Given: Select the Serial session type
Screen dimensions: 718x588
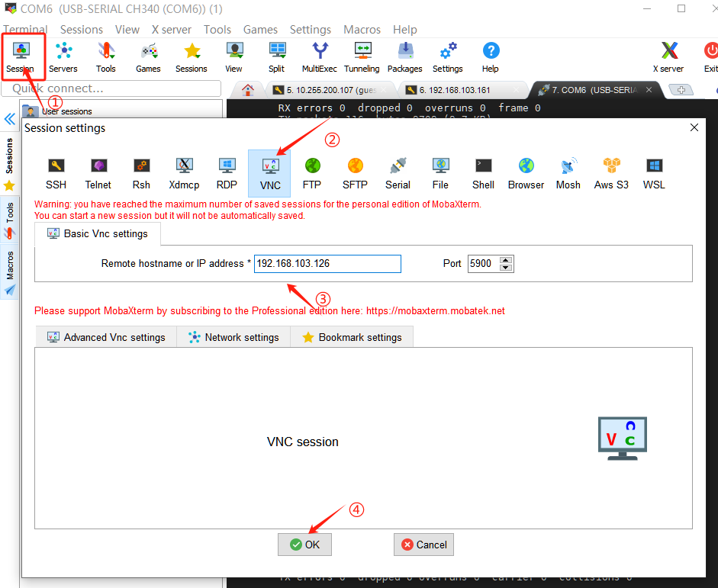Looking at the screenshot, I should [398, 172].
